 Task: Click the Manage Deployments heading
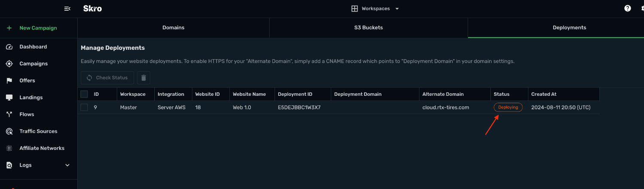click(x=113, y=48)
